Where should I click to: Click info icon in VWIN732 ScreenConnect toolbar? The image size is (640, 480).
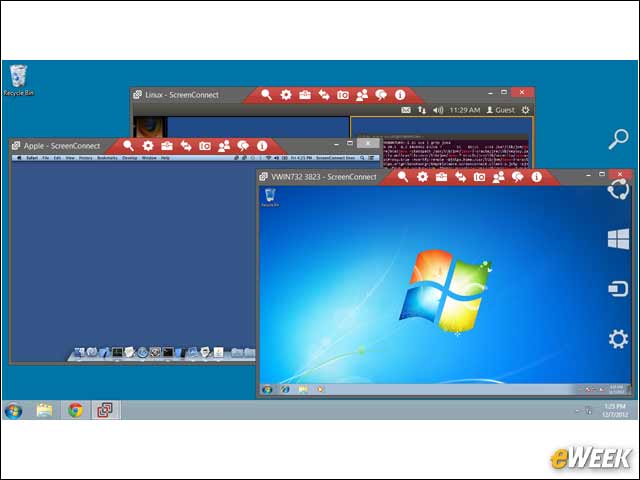[x=536, y=177]
